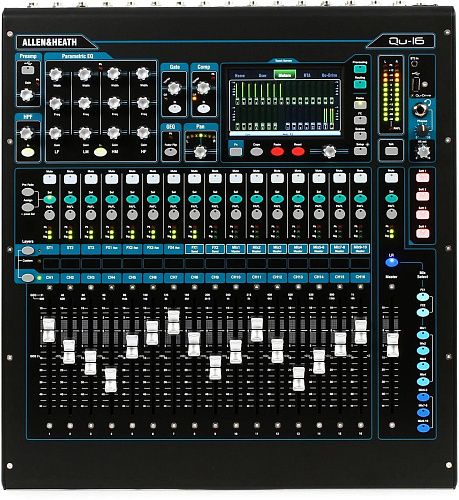This screenshot has width=459, height=500.
Task: Touch the Preamp Gain knob
Action: click(27, 95)
